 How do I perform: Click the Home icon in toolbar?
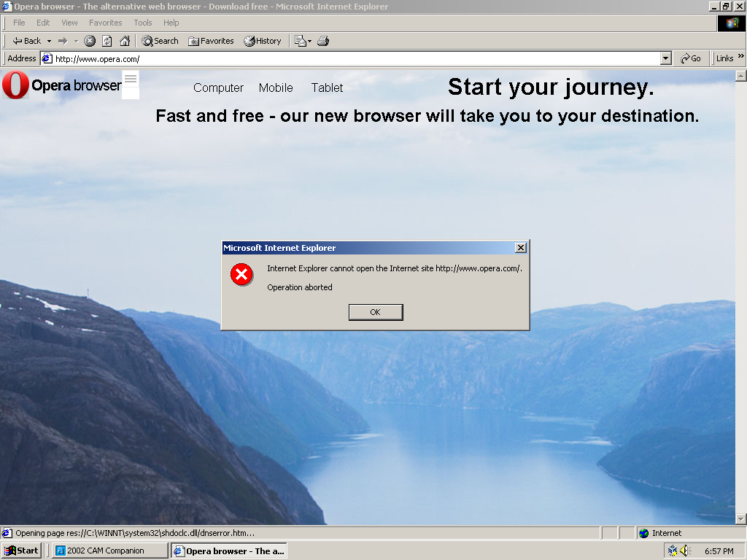pyautogui.click(x=125, y=41)
